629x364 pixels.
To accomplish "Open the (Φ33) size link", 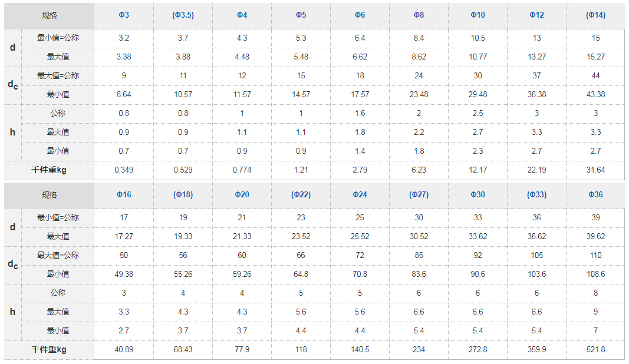I will point(536,194).
